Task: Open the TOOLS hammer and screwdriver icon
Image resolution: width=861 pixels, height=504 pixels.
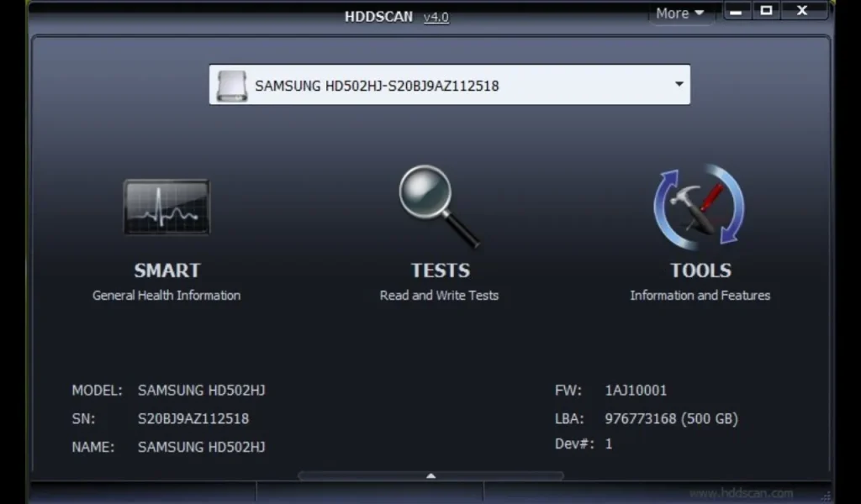Action: pos(699,207)
